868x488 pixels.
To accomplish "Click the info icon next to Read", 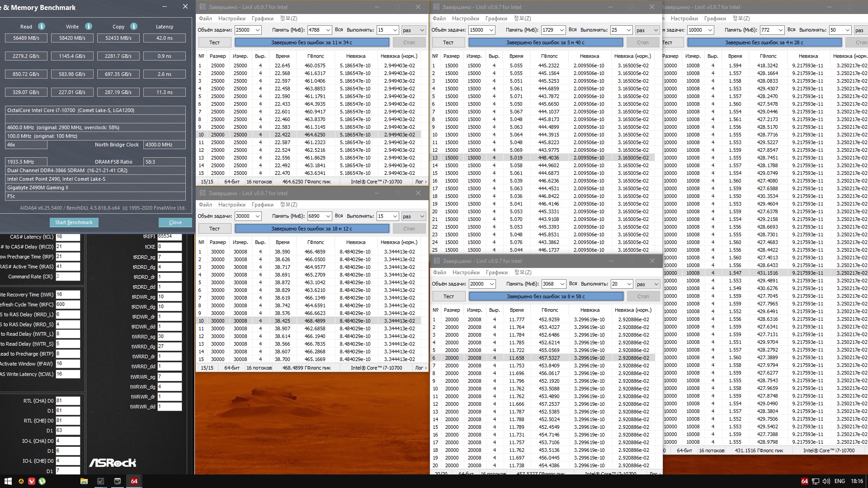I will 42,26.
